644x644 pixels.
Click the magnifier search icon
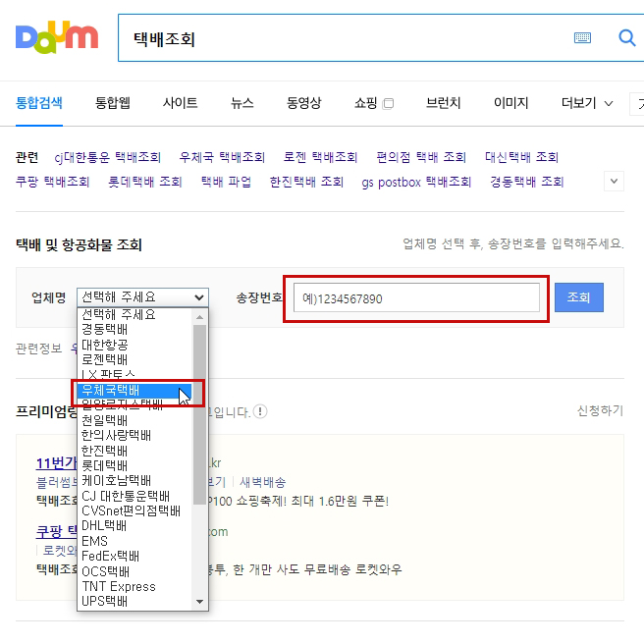pyautogui.click(x=626, y=37)
